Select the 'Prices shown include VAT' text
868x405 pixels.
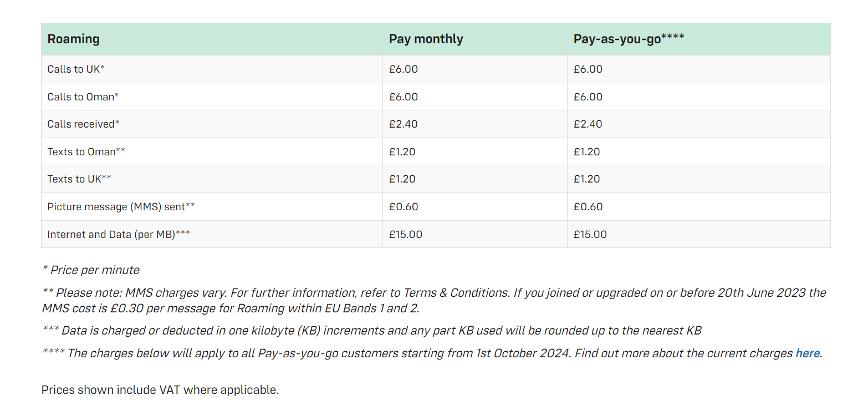tap(160, 390)
